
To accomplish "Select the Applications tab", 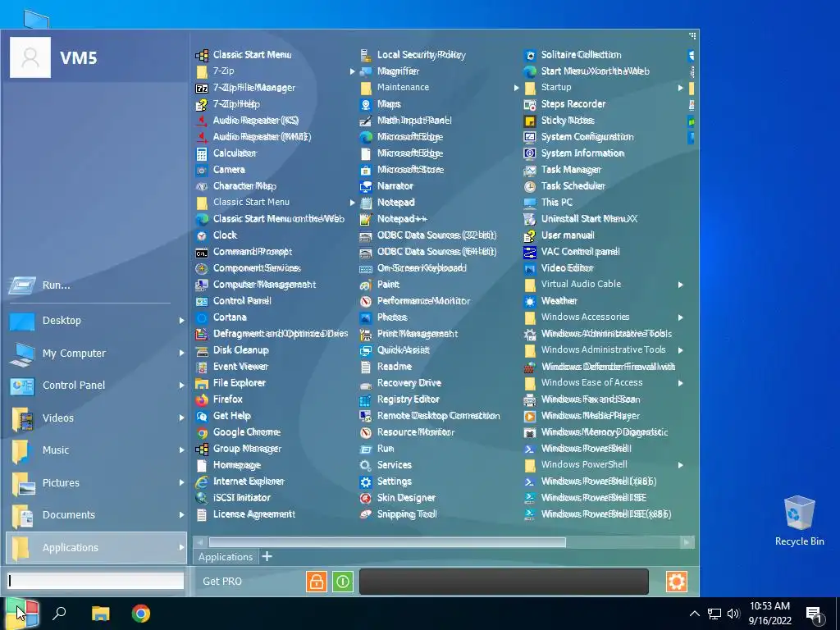I will point(226,557).
